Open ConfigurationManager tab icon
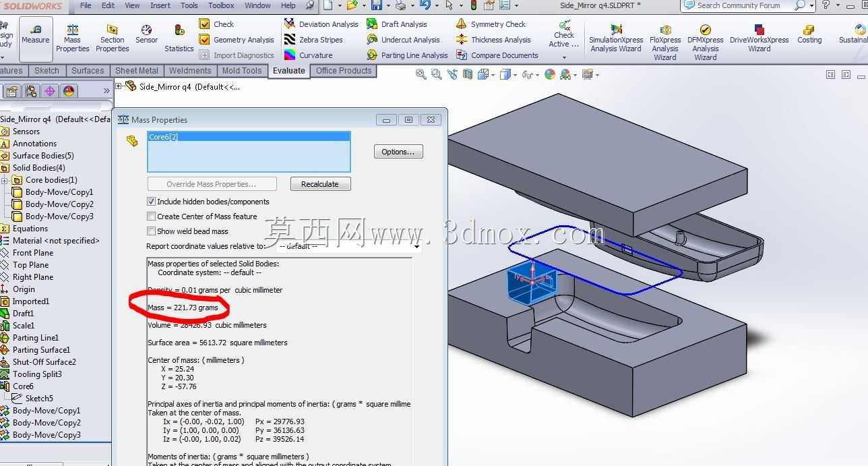Screen dimensions: 868x466 pyautogui.click(x=31, y=91)
